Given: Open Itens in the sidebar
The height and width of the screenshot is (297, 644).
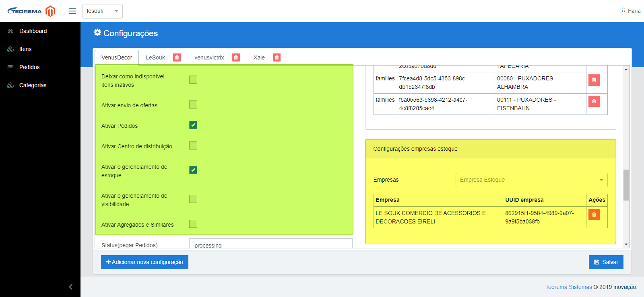Looking at the screenshot, I should tap(25, 49).
